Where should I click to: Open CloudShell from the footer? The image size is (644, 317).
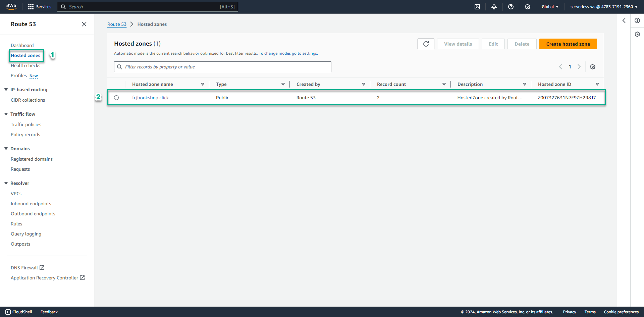[19, 312]
